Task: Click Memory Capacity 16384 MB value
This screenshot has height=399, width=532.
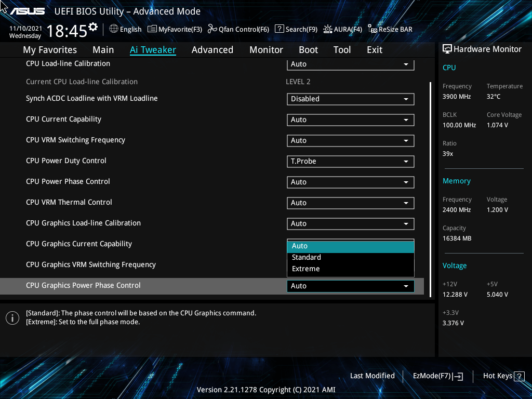Action: tap(457, 238)
